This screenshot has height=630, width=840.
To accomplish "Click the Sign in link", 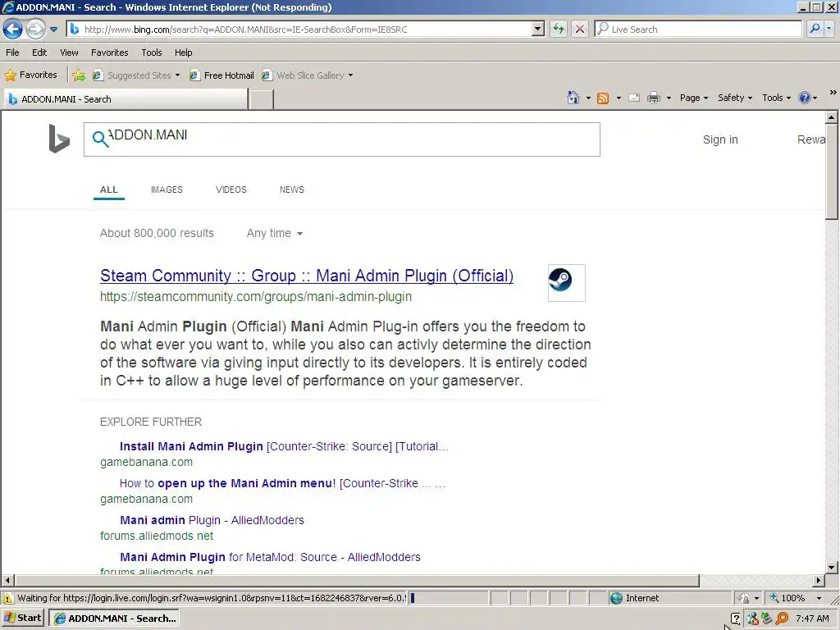I will tap(720, 139).
